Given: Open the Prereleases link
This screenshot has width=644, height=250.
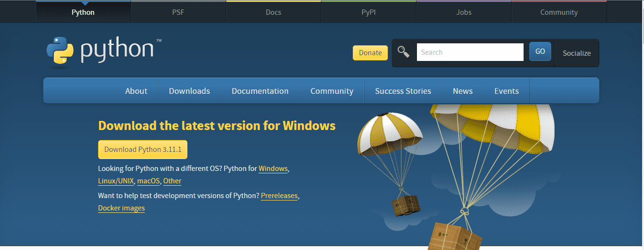Looking at the screenshot, I should 279,196.
